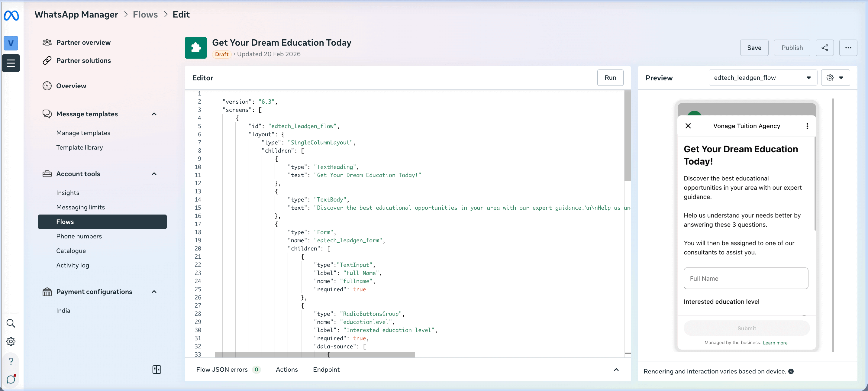Click the Learn more link

coord(775,343)
